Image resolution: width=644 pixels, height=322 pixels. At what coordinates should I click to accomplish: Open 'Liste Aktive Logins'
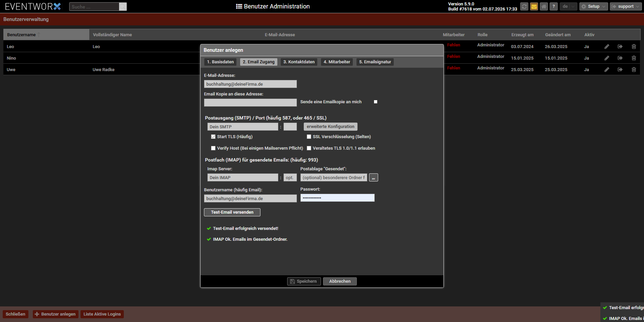(102, 314)
